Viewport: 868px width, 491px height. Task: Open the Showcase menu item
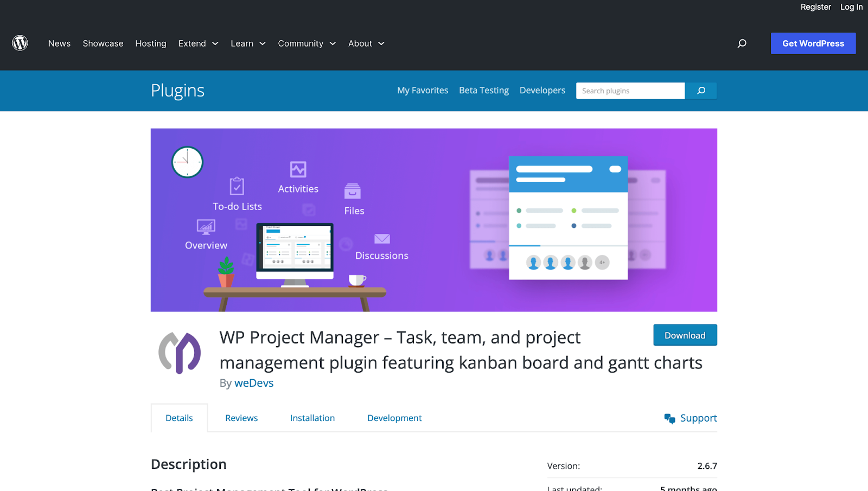coord(103,43)
